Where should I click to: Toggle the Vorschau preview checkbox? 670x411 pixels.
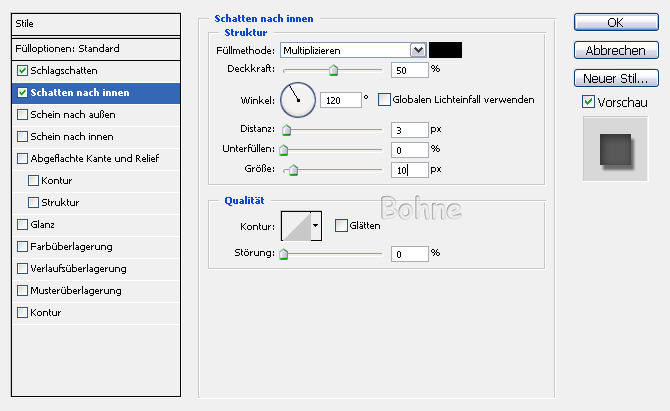coord(588,102)
